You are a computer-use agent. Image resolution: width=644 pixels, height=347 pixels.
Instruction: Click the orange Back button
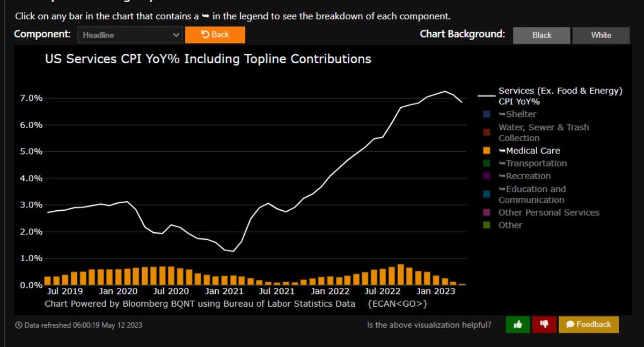click(215, 34)
